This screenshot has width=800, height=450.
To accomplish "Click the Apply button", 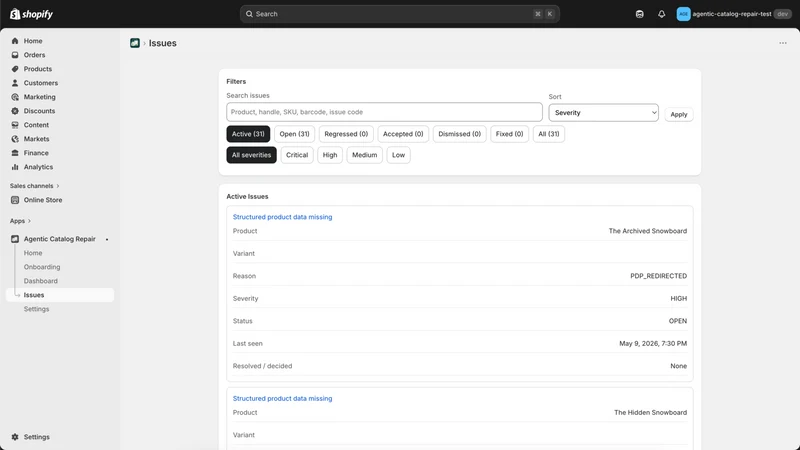I will (x=679, y=114).
